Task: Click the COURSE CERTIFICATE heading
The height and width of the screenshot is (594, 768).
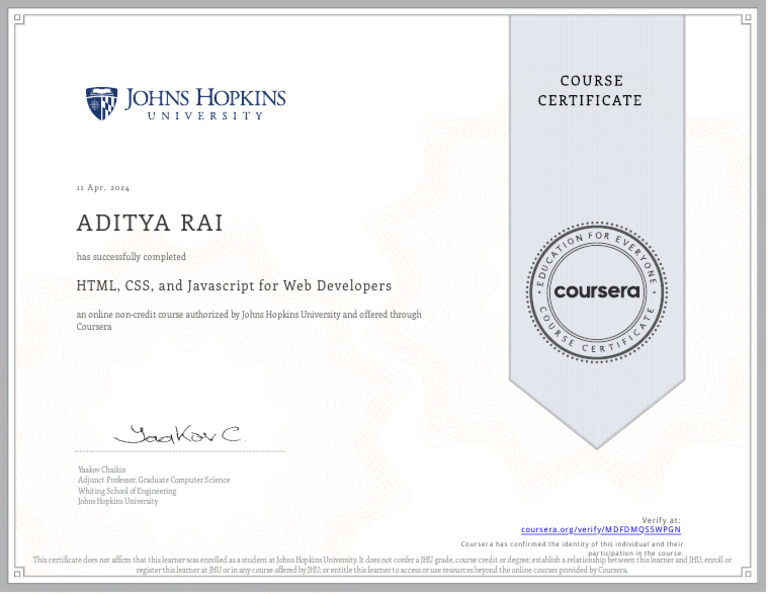Action: tap(590, 91)
